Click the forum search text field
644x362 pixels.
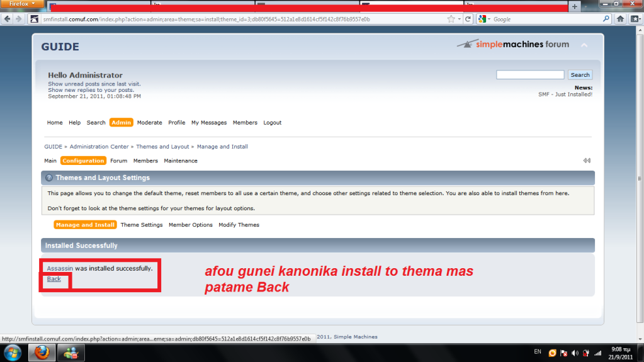529,75
